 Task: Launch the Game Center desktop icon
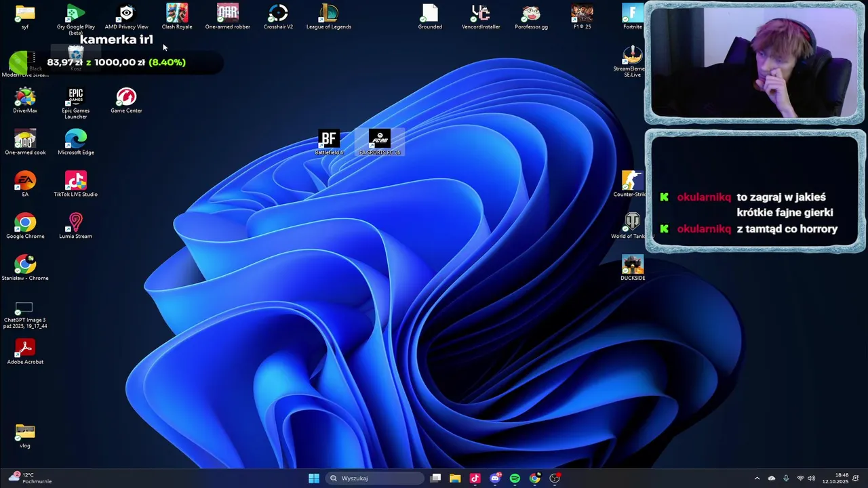coord(126,100)
